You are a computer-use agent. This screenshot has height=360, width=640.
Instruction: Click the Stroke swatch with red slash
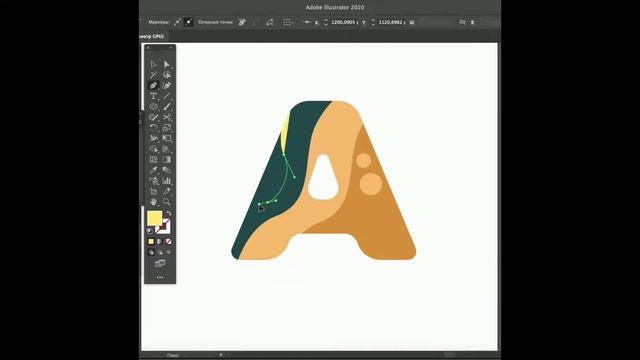click(165, 228)
